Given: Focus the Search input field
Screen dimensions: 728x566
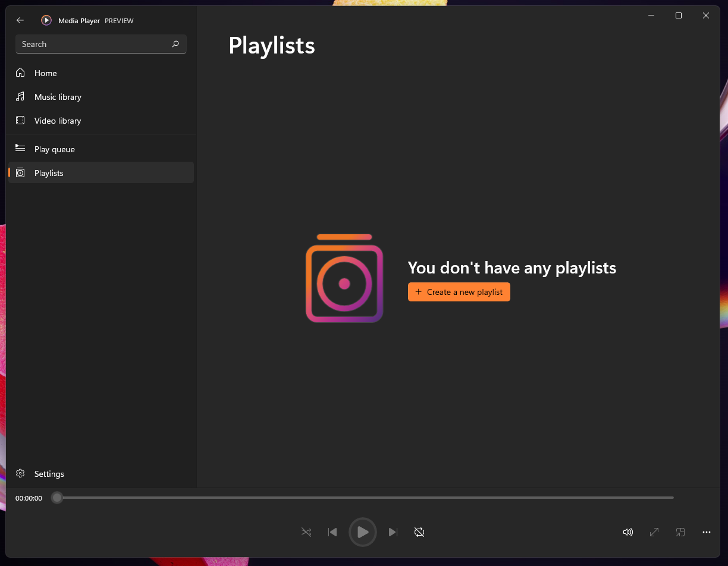Looking at the screenshot, I should click(x=101, y=44).
